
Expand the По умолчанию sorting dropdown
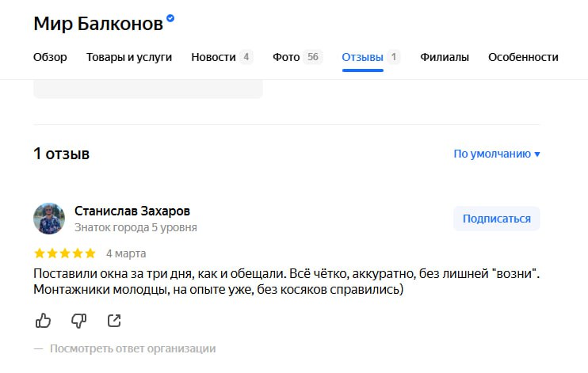pyautogui.click(x=497, y=154)
